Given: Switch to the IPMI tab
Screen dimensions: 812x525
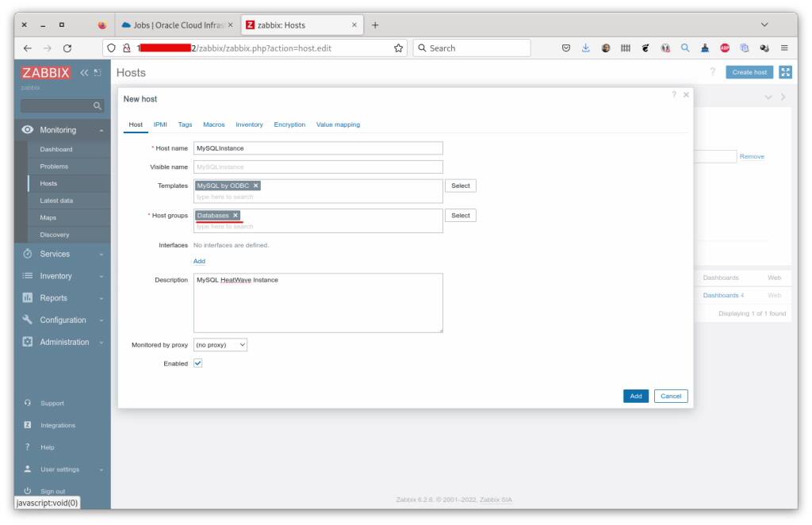Looking at the screenshot, I should (x=160, y=125).
